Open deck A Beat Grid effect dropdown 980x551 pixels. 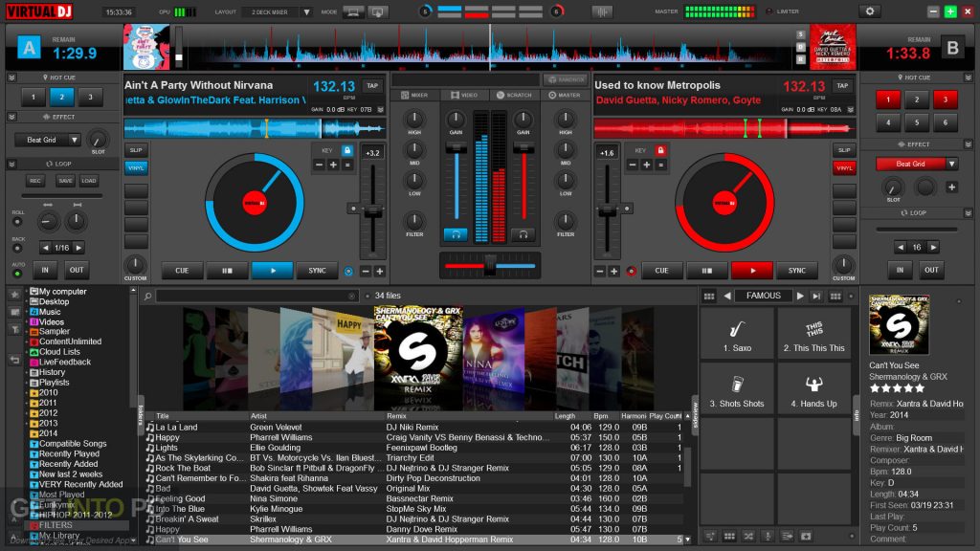(48, 140)
